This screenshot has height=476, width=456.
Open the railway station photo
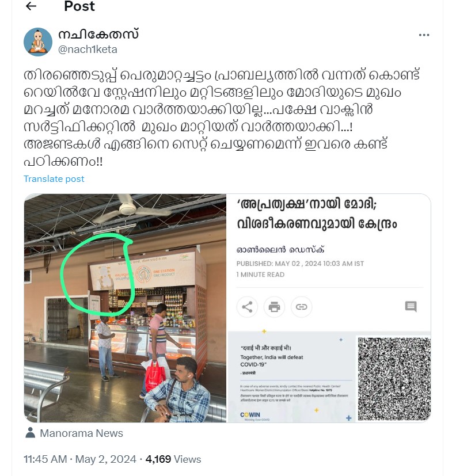tap(125, 308)
